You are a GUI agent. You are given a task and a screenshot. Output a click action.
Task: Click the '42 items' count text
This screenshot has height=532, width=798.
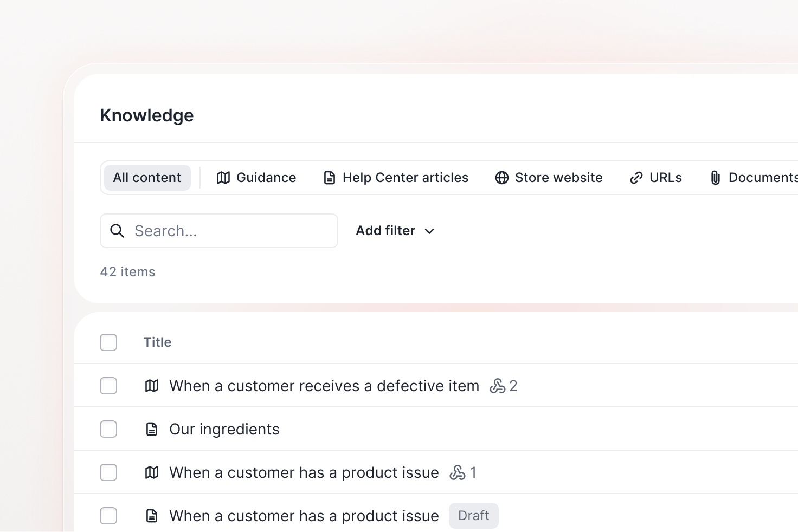tap(127, 272)
